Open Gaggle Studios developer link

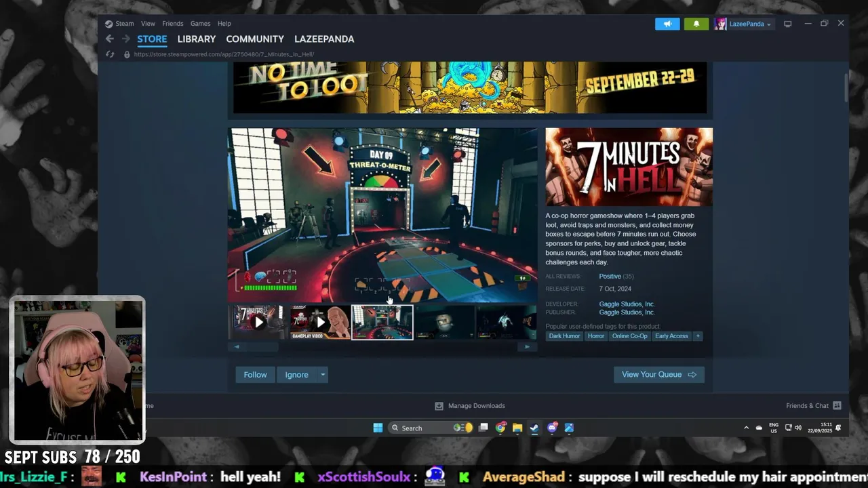(627, 304)
